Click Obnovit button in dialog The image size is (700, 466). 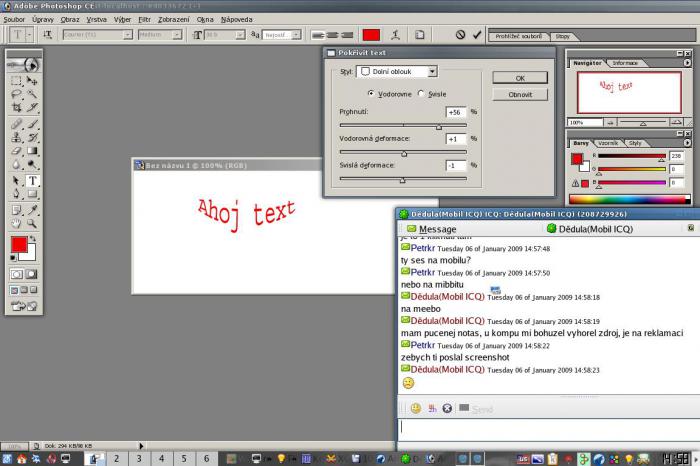(520, 95)
